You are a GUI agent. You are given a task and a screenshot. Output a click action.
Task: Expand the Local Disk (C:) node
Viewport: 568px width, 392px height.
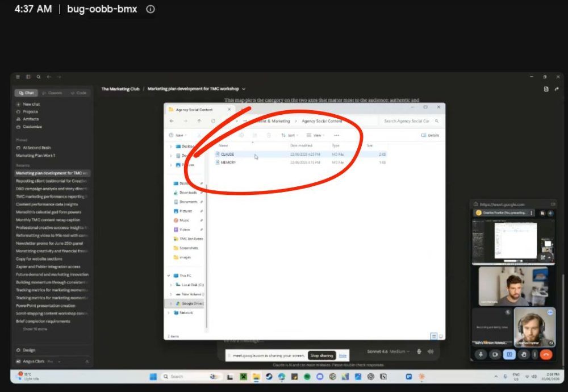point(171,285)
